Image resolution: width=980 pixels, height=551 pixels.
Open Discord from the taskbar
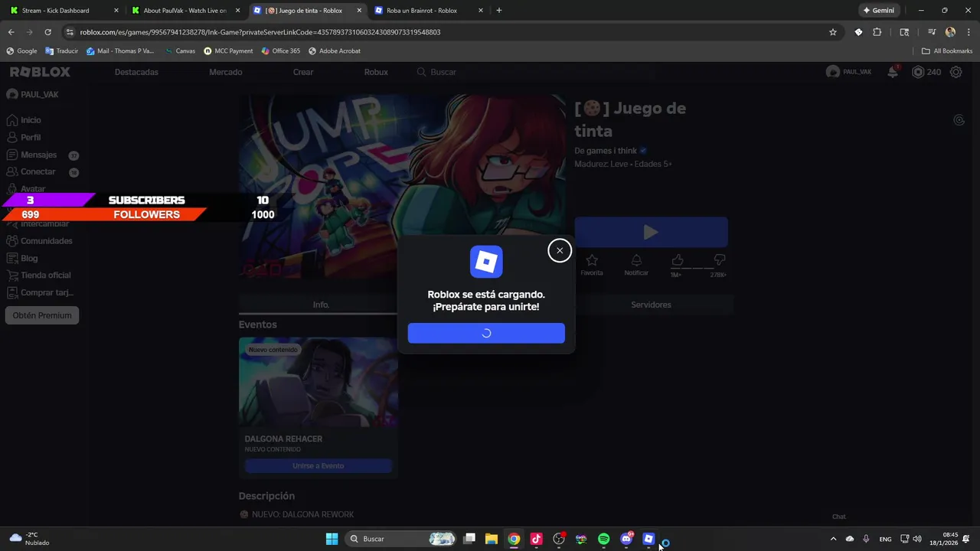point(626,539)
